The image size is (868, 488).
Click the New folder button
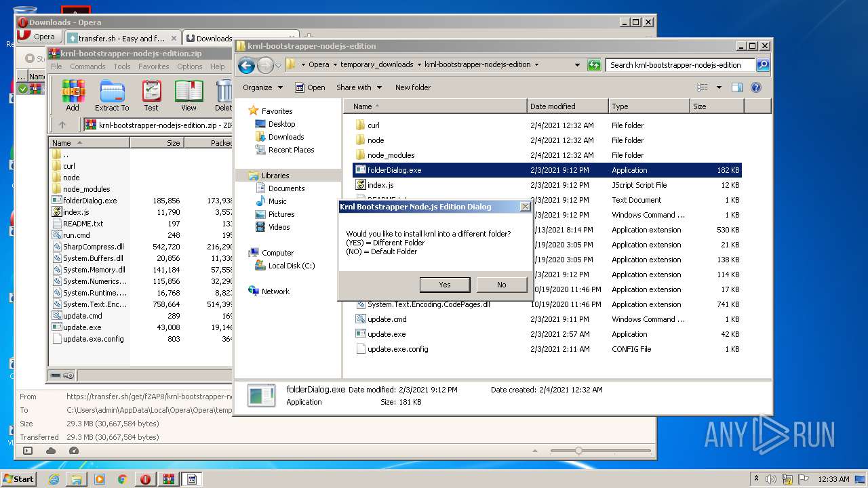(413, 87)
